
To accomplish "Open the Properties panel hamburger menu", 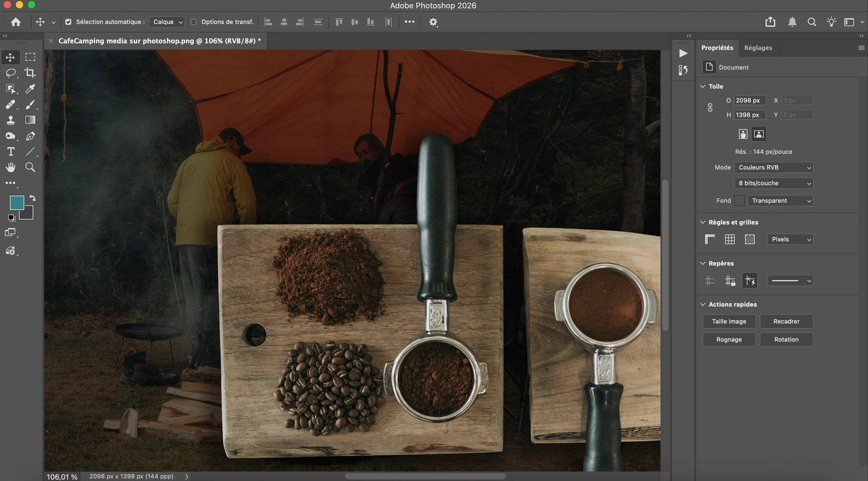I will tap(861, 48).
